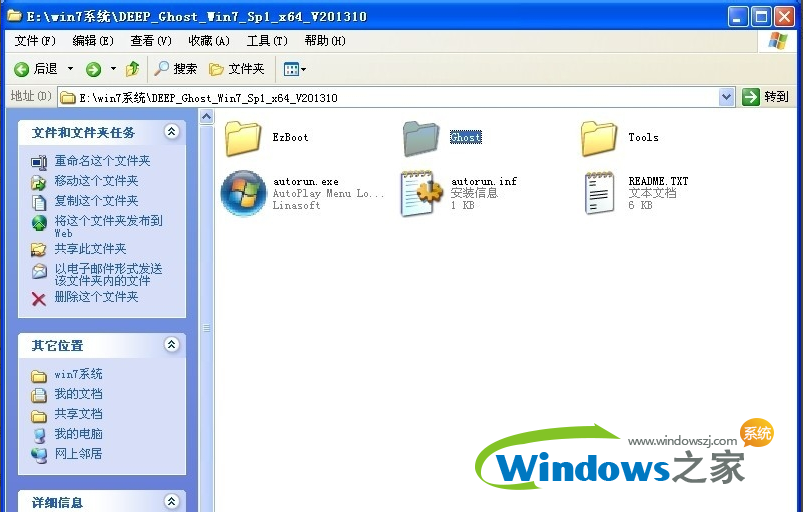Viewport: 803px width, 512px height.
Task: Open My Network Places (网上邻居) link
Action: click(78, 454)
